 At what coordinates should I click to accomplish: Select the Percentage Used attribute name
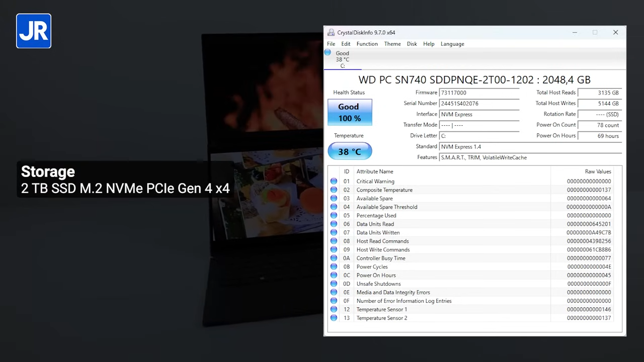tap(376, 216)
